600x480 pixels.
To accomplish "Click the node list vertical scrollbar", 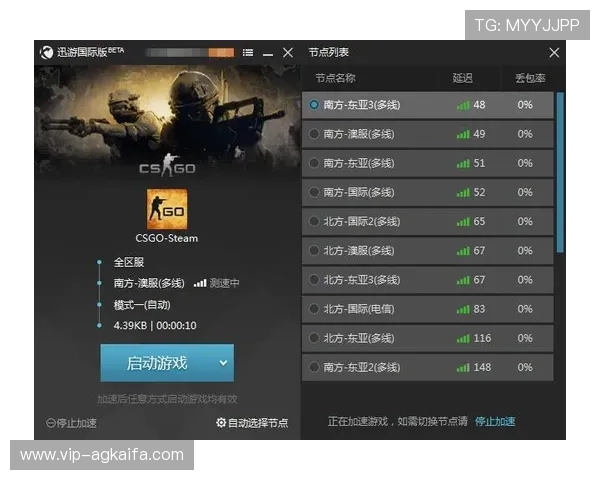I will (560, 172).
